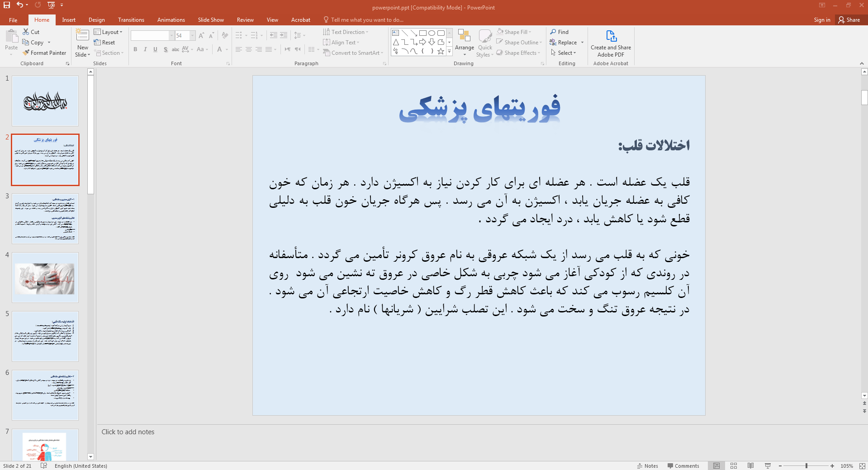Open the Layout dropdown
The image size is (868, 470).
pyautogui.click(x=108, y=32)
